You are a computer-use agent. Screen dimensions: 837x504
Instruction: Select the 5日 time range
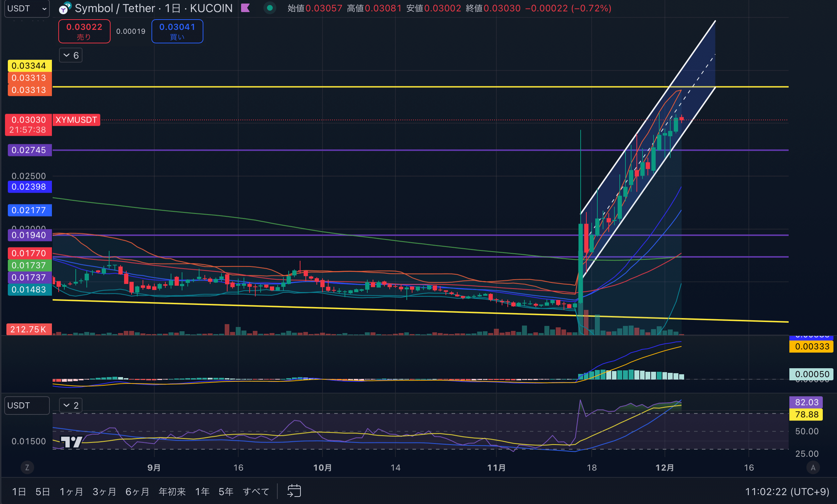click(x=42, y=492)
